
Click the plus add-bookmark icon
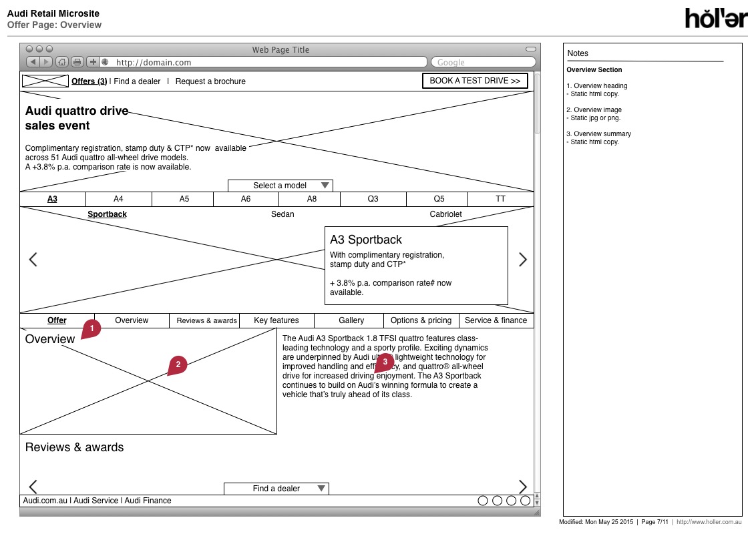pos(93,61)
